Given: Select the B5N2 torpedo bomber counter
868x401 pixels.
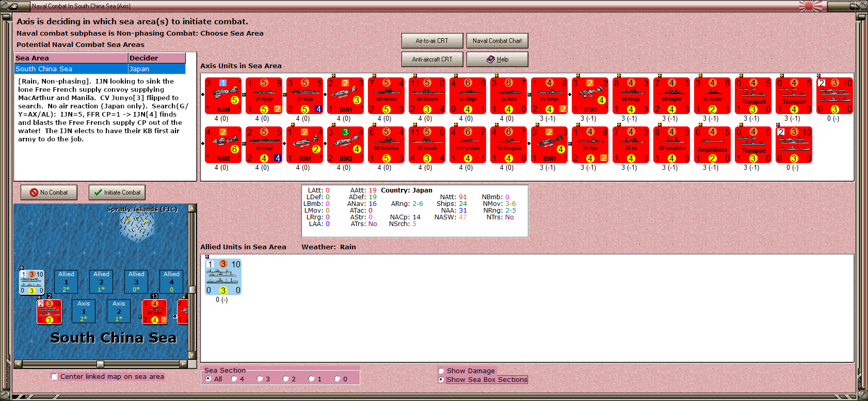Looking at the screenshot, I should click(x=346, y=145).
